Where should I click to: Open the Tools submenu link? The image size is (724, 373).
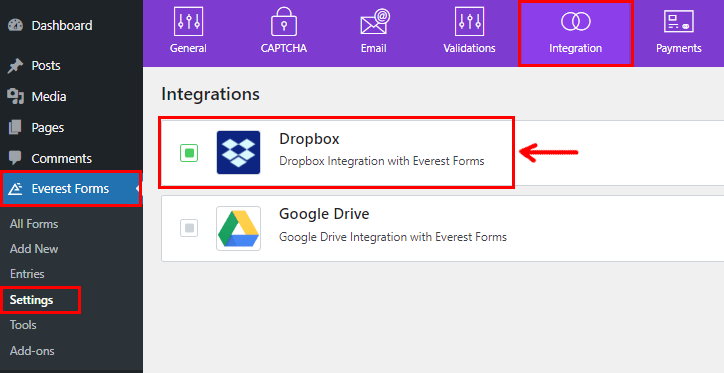[23, 325]
